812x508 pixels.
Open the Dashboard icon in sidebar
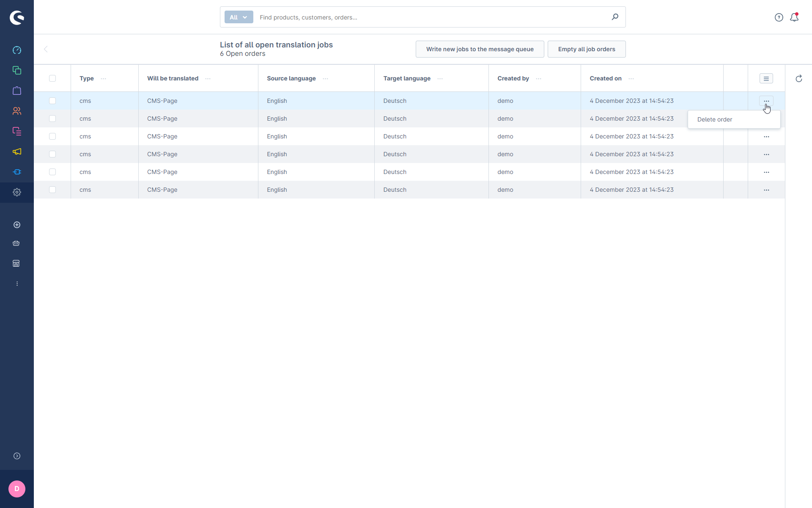click(17, 50)
